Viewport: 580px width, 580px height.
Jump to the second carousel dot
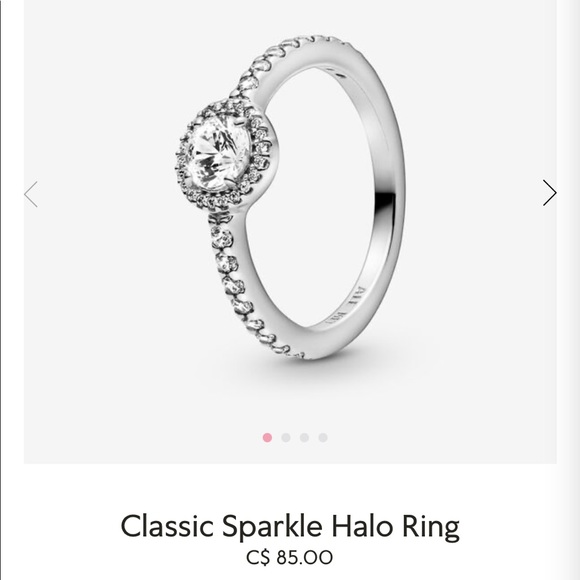(x=286, y=438)
